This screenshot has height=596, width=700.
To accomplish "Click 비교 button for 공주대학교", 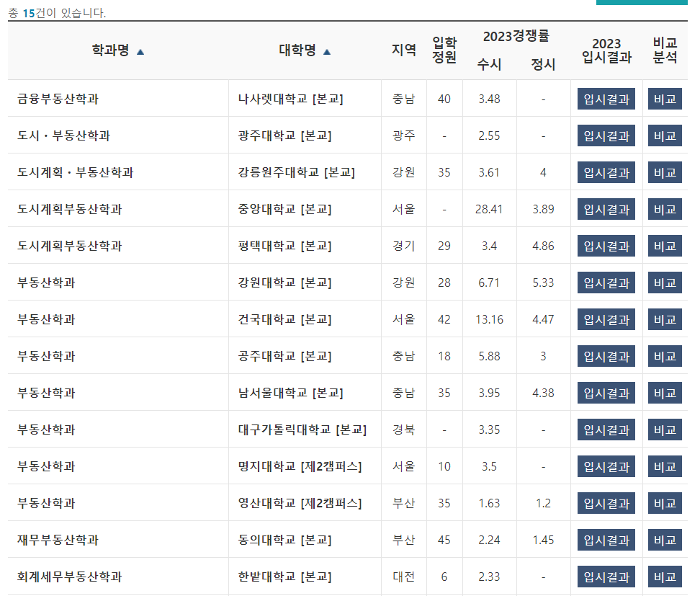I will (665, 356).
